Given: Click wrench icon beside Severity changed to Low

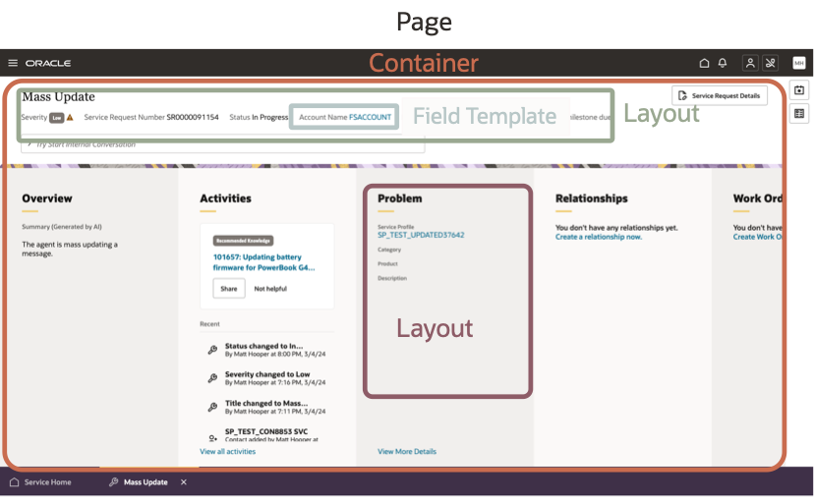Looking at the screenshot, I should (212, 378).
